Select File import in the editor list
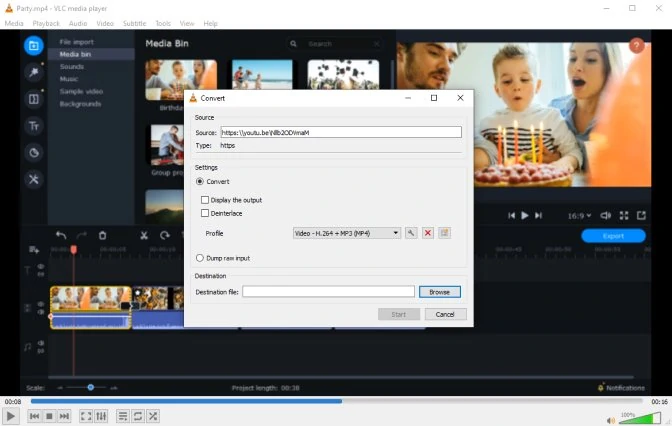672x426 pixels. (x=76, y=42)
